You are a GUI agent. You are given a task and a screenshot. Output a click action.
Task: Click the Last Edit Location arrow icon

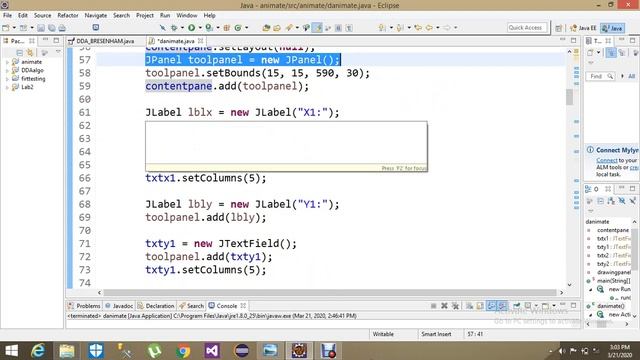(x=418, y=28)
